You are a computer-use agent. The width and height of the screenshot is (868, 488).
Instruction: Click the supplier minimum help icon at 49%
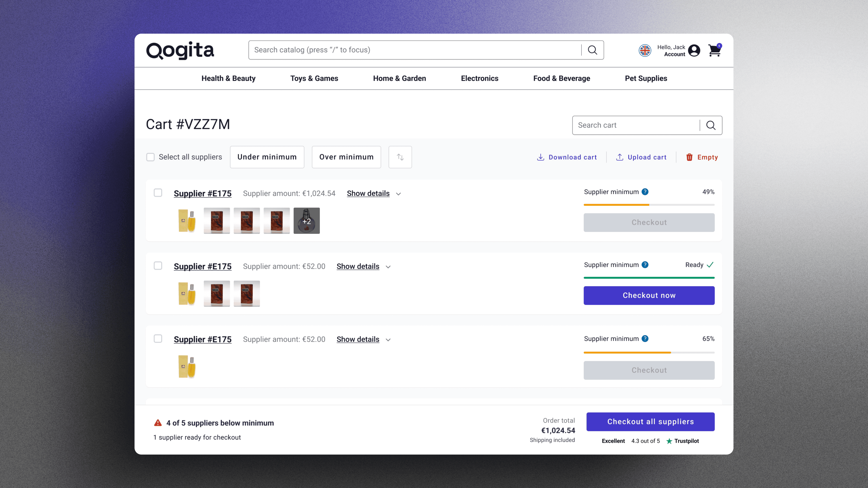(645, 192)
